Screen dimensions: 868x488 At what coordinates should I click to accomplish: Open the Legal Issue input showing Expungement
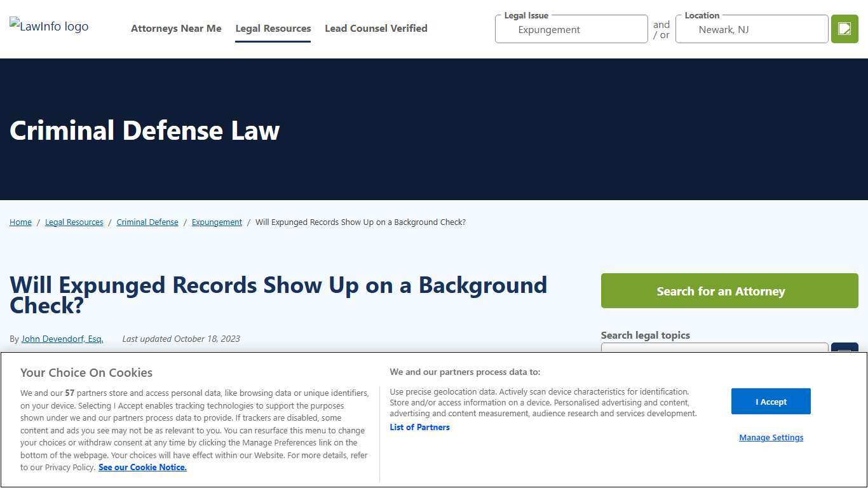(570, 29)
